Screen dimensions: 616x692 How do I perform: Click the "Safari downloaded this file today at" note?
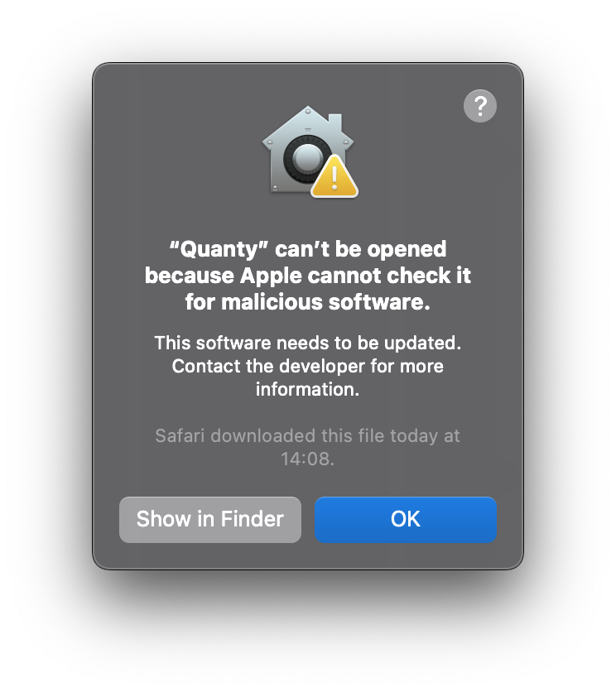pos(308,436)
